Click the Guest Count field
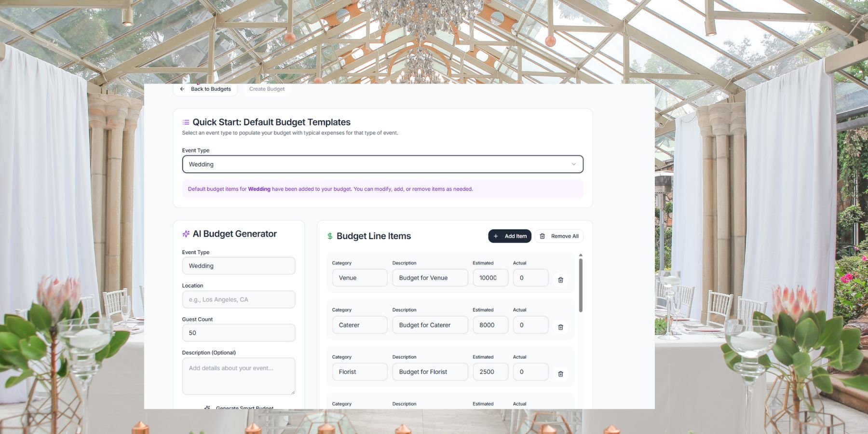 click(238, 333)
